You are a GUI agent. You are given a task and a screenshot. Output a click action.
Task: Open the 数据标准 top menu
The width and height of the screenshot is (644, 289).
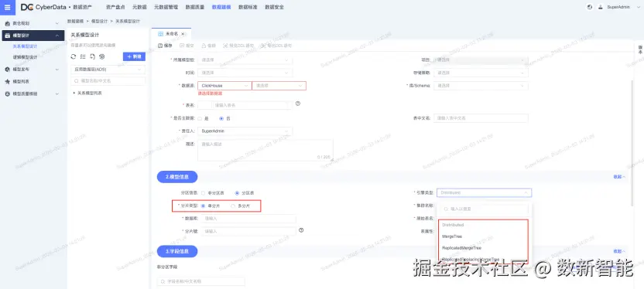click(248, 7)
